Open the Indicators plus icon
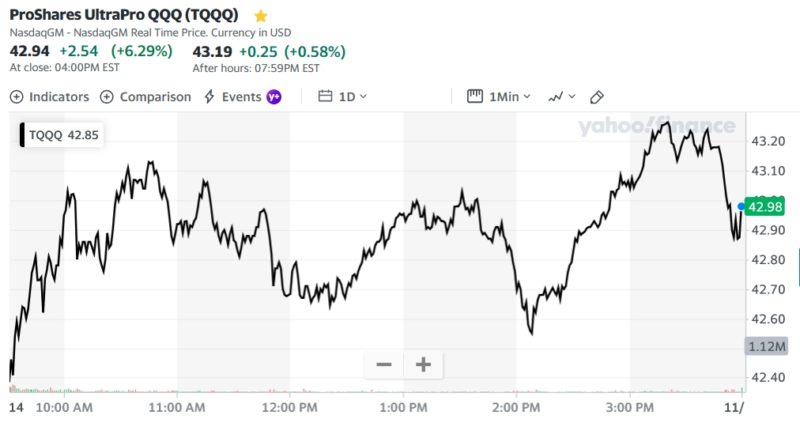This screenshot has height=427, width=800. coord(16,97)
